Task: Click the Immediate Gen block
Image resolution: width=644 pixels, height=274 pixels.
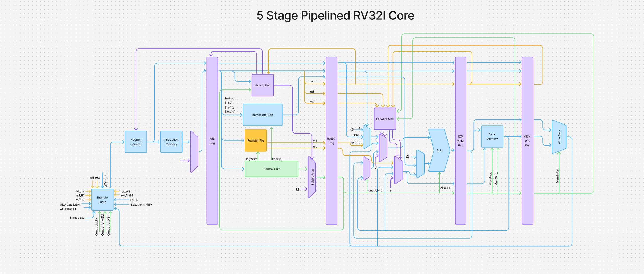Action: tap(262, 115)
